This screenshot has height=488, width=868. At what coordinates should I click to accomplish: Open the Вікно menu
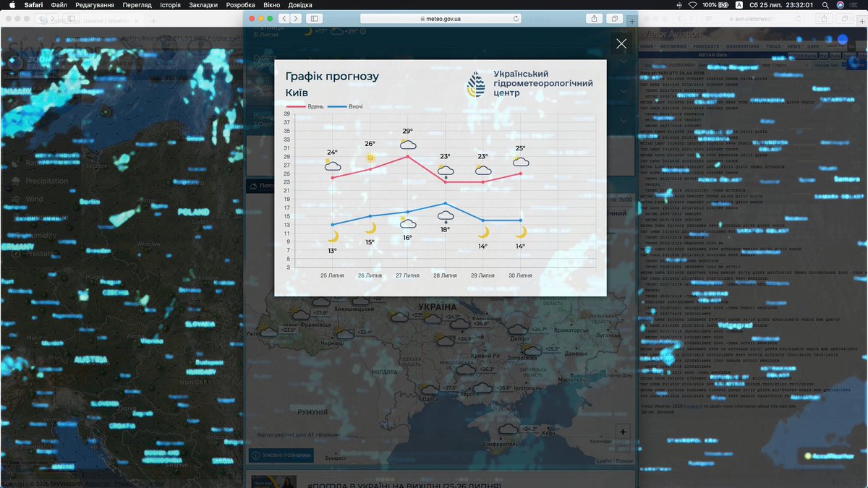pos(272,4)
